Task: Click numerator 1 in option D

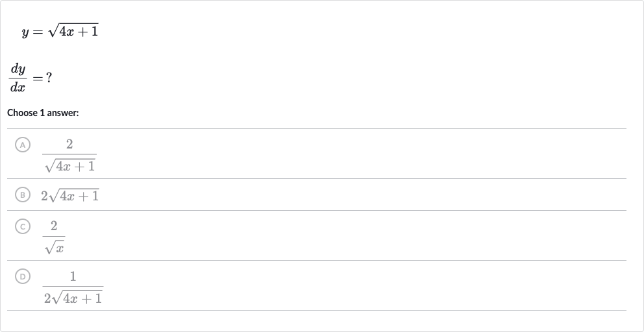Action: (73, 277)
